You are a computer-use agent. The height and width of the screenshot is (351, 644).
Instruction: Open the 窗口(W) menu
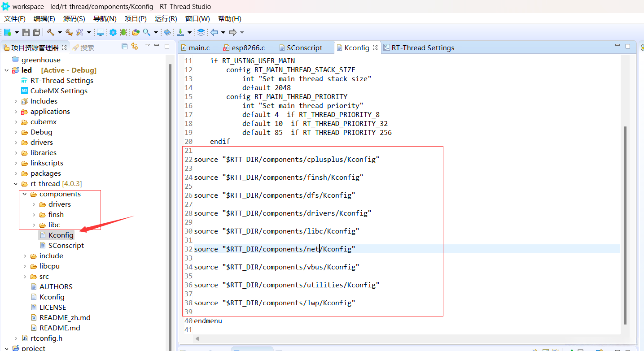point(197,18)
